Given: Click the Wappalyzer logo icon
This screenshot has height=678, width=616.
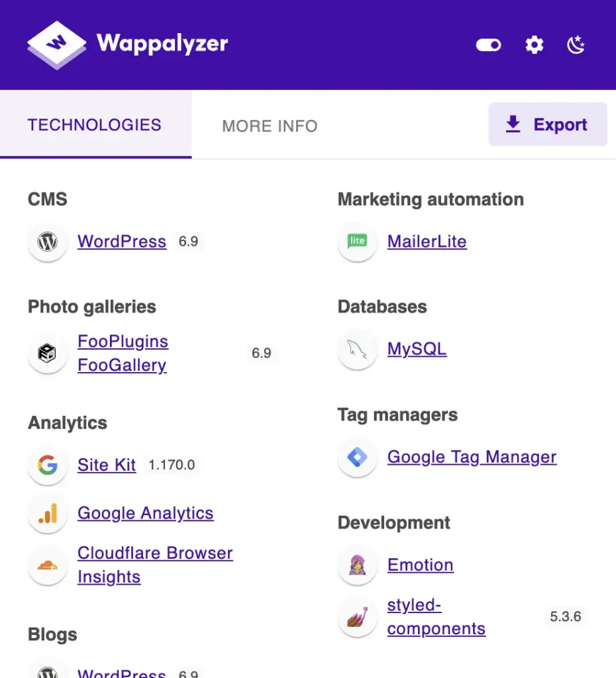Looking at the screenshot, I should click(x=57, y=44).
